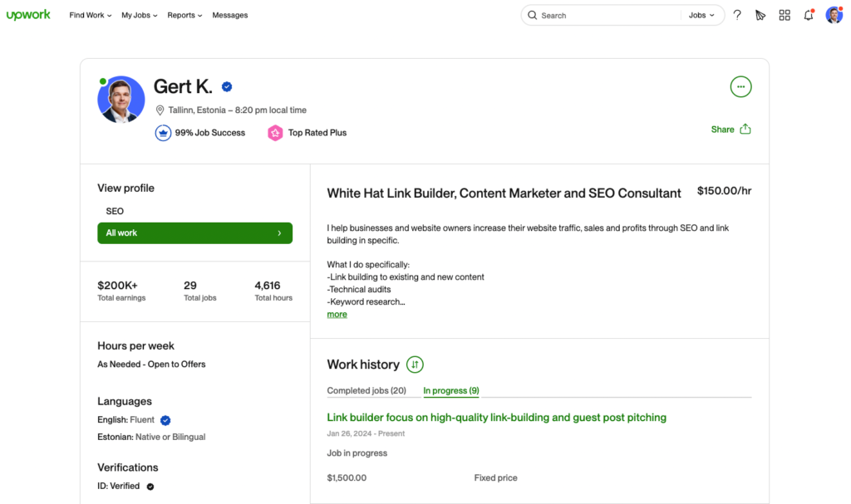Expand the description with the more link
851x504 pixels.
pos(337,314)
